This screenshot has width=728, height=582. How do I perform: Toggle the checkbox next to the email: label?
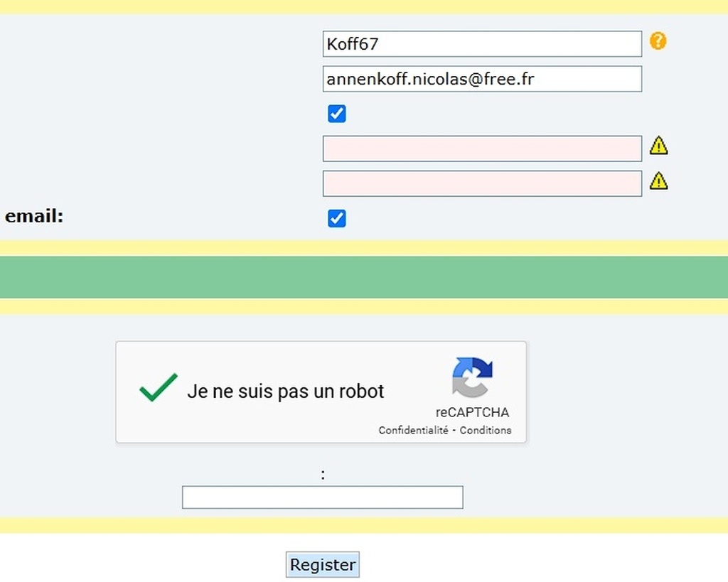[336, 219]
